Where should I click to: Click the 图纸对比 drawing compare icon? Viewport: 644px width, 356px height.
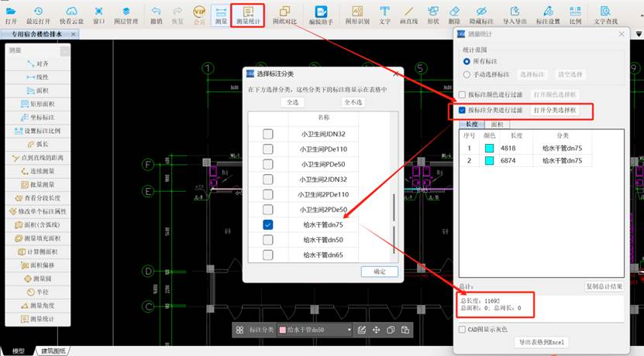click(x=284, y=15)
